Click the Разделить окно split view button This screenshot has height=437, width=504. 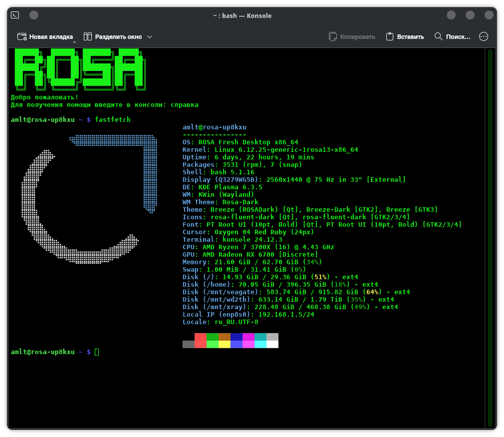[112, 37]
